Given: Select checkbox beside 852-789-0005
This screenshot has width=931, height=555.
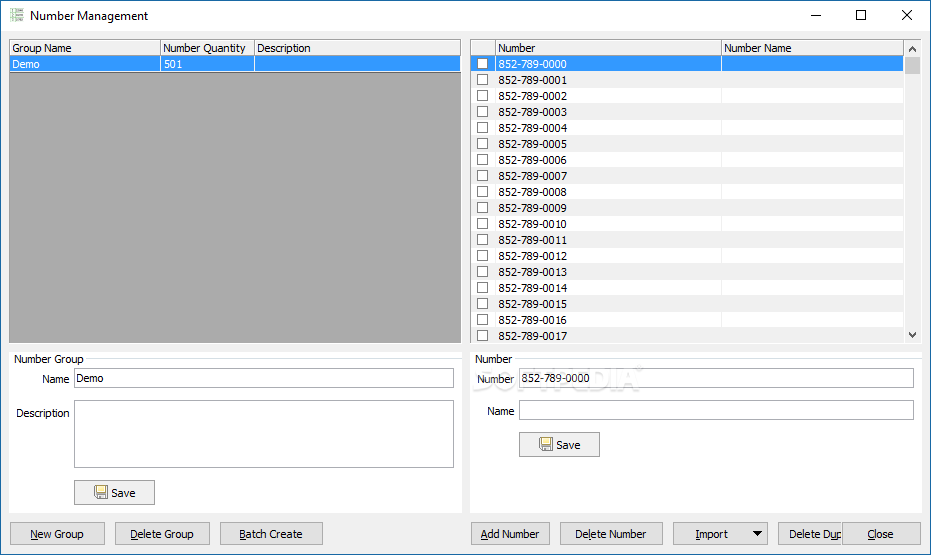Looking at the screenshot, I should 483,144.
